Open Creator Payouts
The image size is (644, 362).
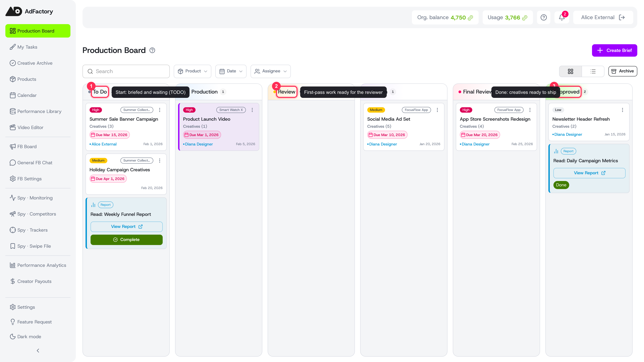coord(38,281)
